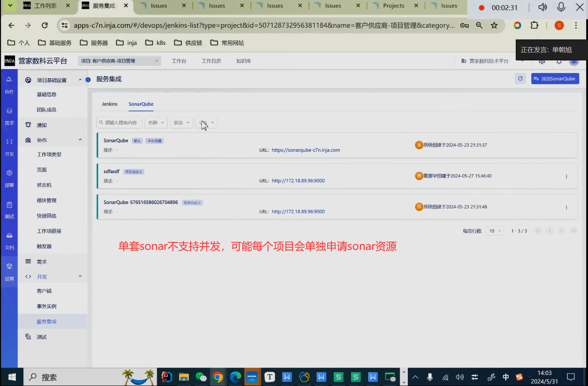Collapse sidebar with the blue arrow button
Screen dimensions: 588x386
click(88, 80)
